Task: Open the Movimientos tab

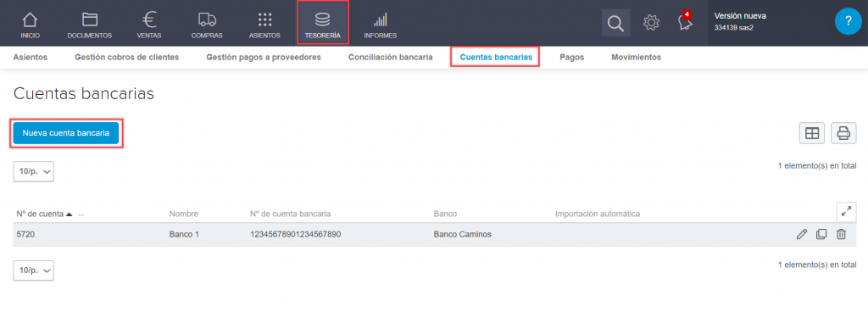Action: (636, 57)
